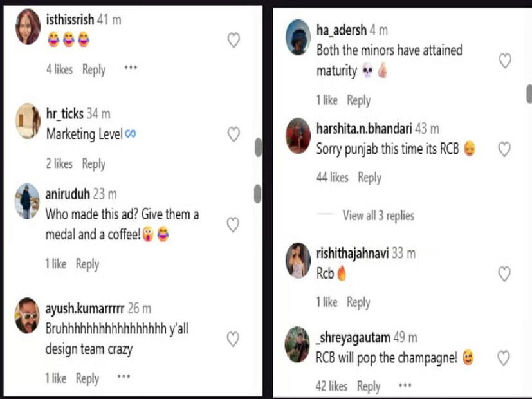
Task: Open more options on ayush.kumarrrrr's comment
Action: [124, 378]
